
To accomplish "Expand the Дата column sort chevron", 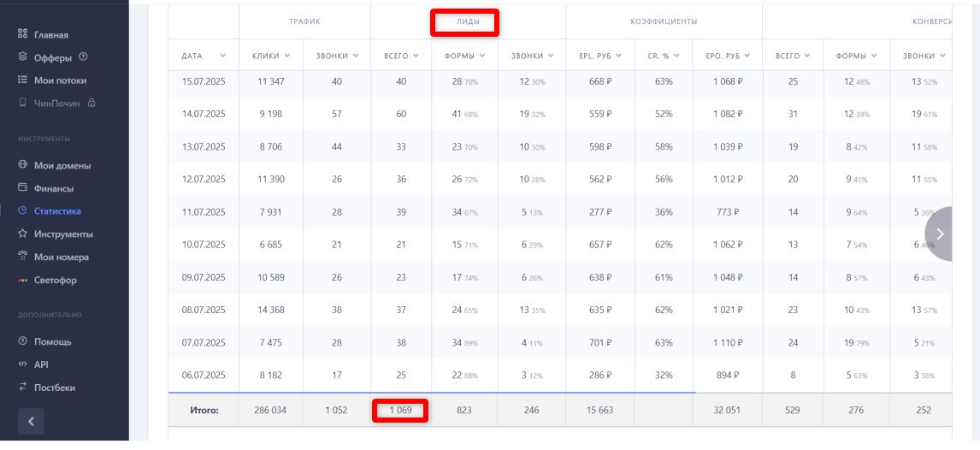I will pos(223,56).
